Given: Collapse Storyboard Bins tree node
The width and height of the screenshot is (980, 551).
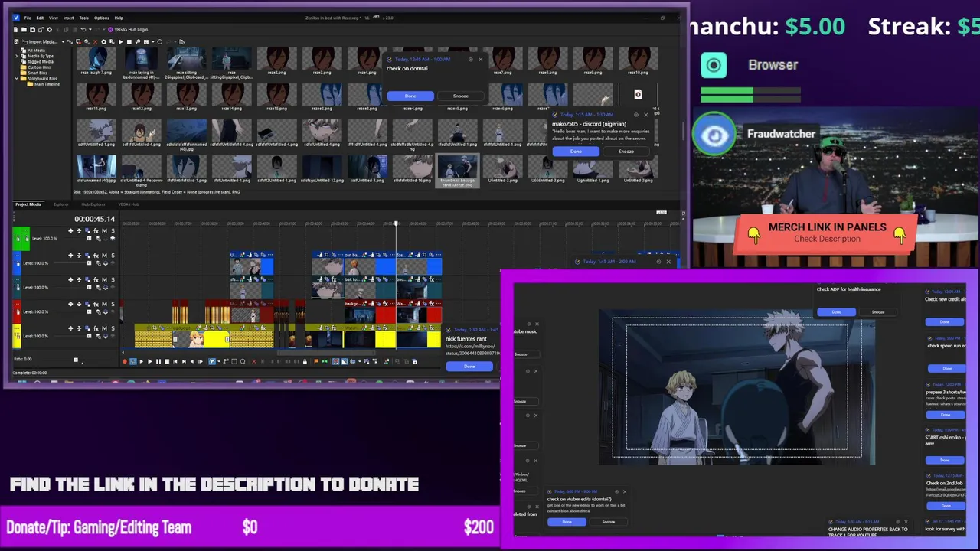Looking at the screenshot, I should point(16,78).
